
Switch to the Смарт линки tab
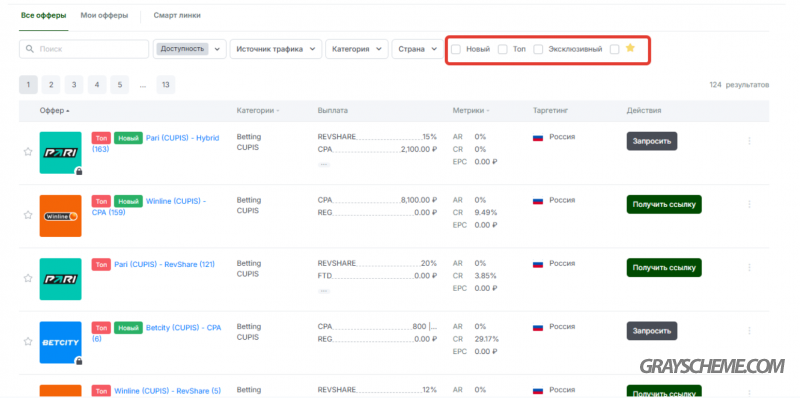(x=177, y=15)
